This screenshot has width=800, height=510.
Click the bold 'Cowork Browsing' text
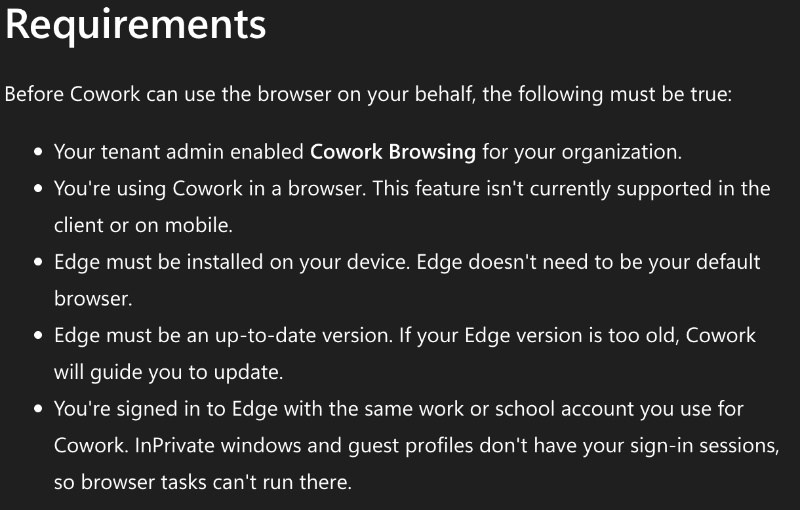point(393,152)
